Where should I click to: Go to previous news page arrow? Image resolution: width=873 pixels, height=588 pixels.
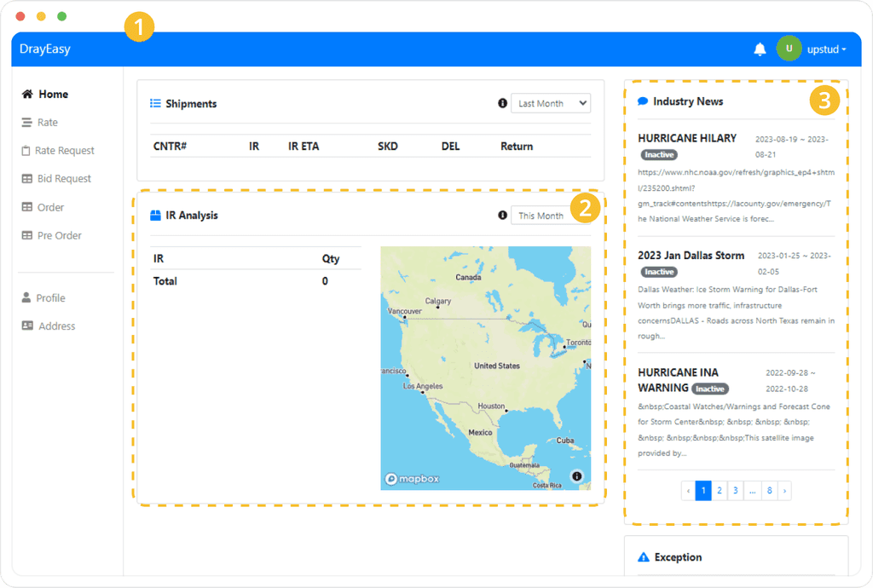[688, 491]
